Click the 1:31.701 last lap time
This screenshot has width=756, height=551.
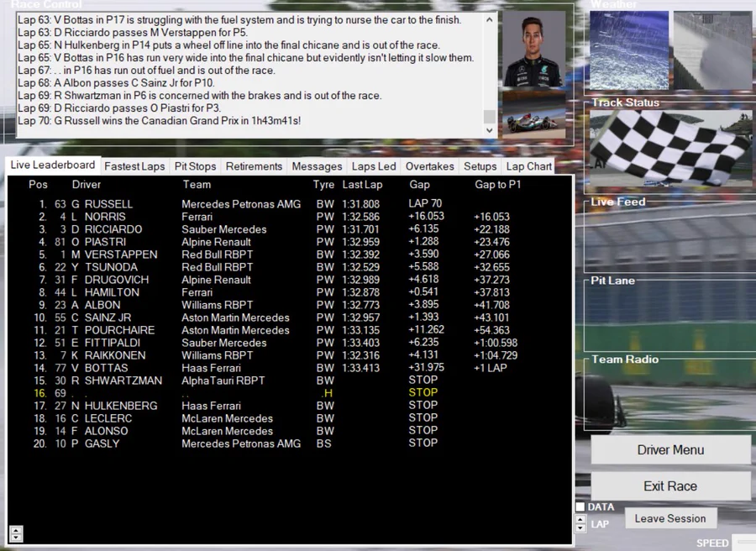(x=360, y=229)
